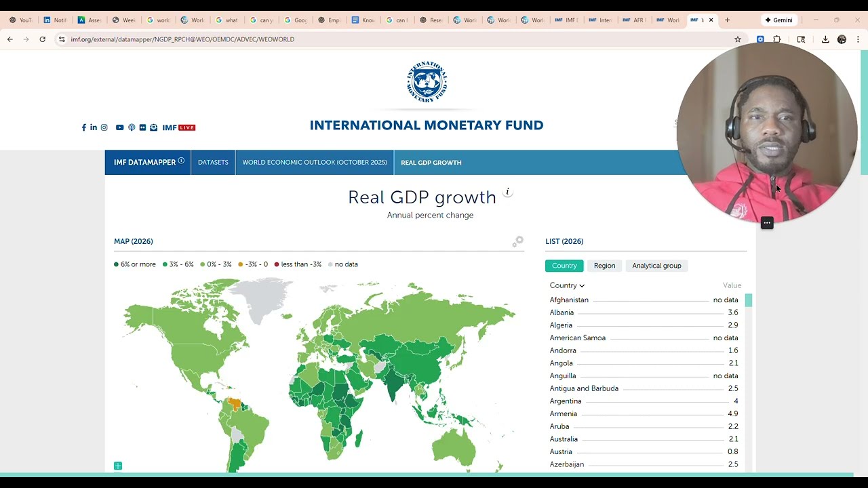The image size is (868, 488).
Task: Select Antigua and Barbuda in the list
Action: (x=644, y=389)
